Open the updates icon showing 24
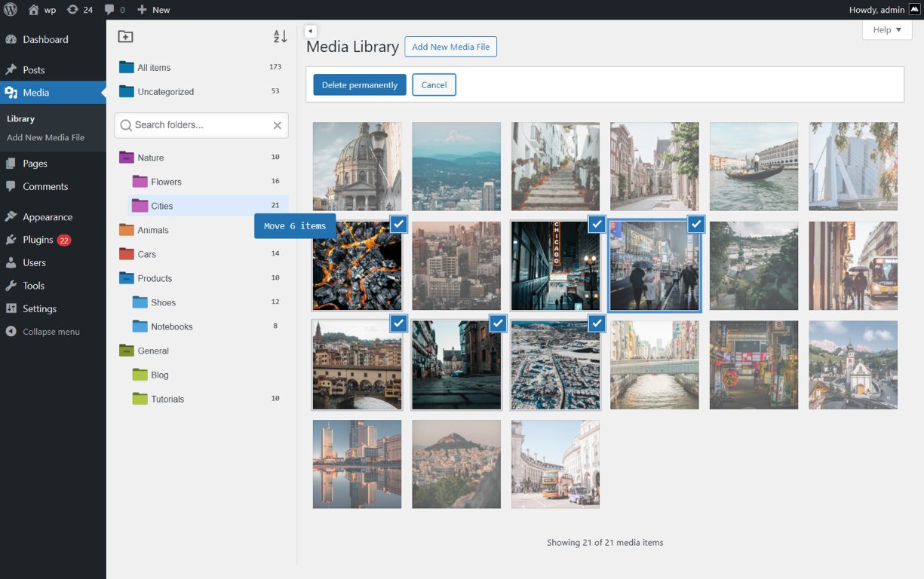Screen dimensions: 924x579 (x=79, y=10)
